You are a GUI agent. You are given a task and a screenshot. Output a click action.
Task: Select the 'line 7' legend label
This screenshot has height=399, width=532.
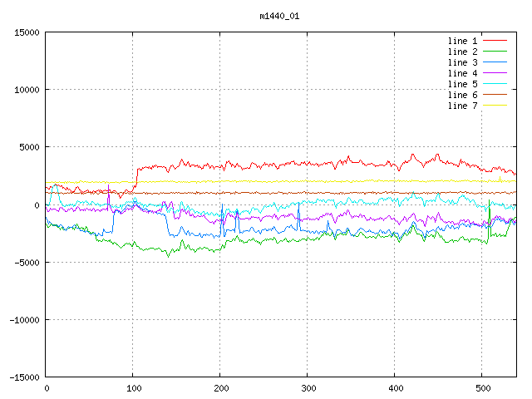coord(462,106)
